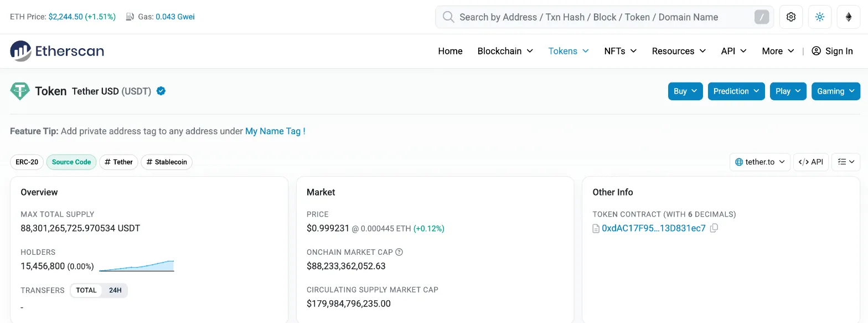Open the Gaming dropdown
This screenshot has width=868, height=323.
pos(836,91)
